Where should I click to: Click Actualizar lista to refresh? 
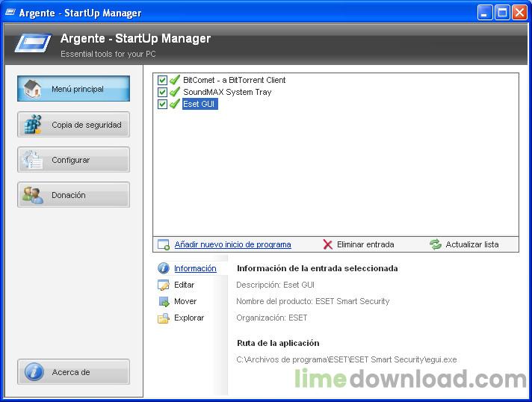[472, 244]
